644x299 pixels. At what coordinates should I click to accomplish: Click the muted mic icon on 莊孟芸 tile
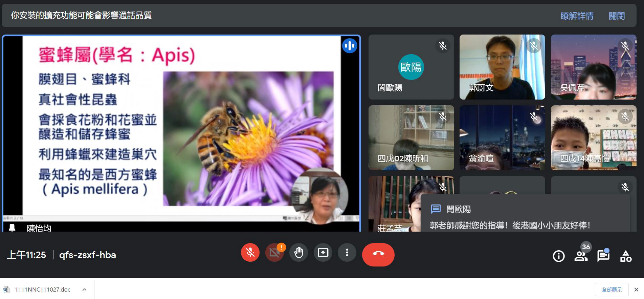click(x=443, y=187)
